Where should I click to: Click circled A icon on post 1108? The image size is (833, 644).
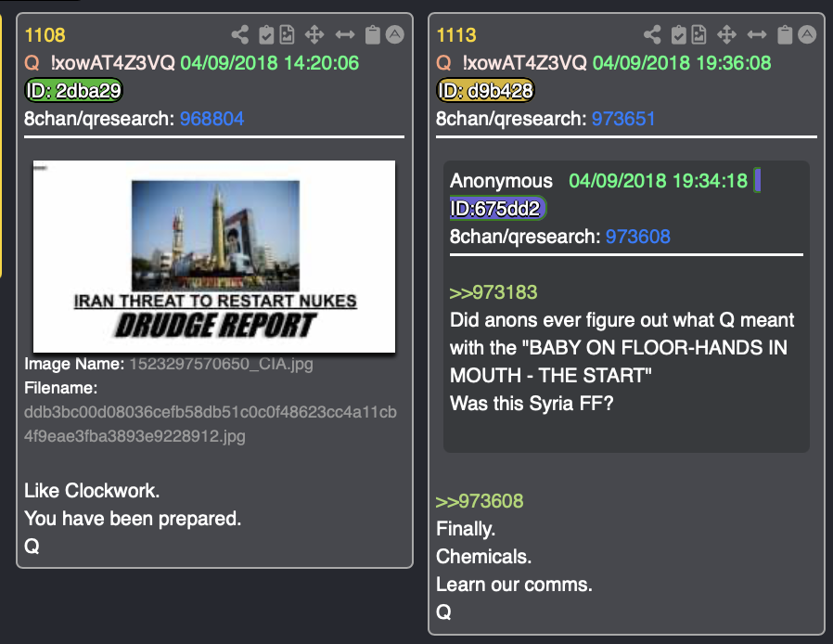coord(395,34)
